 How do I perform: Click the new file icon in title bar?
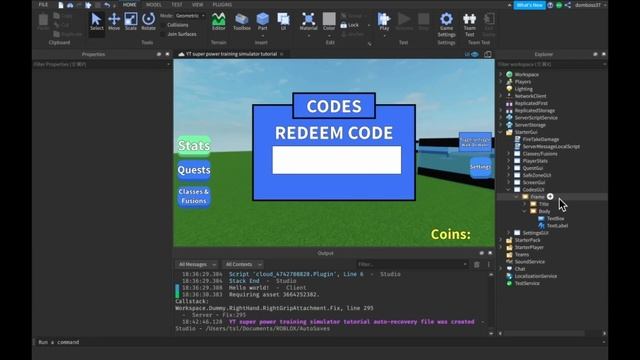coord(61,5)
